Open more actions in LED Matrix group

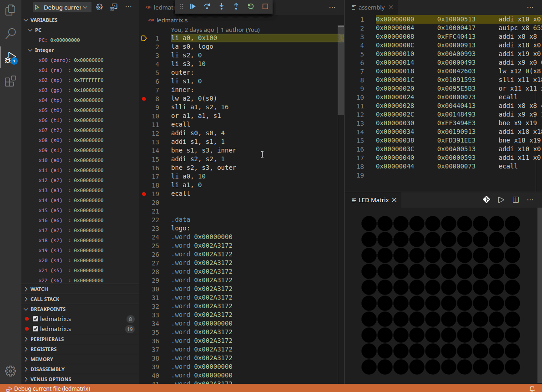pos(530,199)
